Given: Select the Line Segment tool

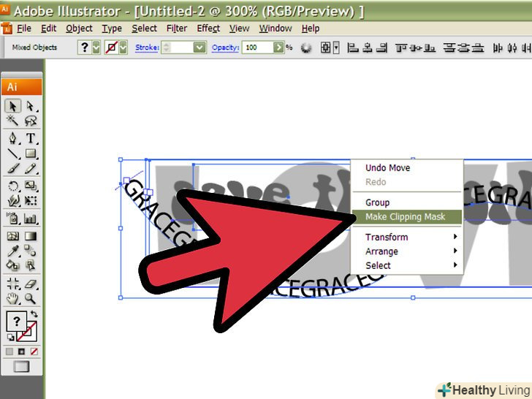Looking at the screenshot, I should point(13,153).
